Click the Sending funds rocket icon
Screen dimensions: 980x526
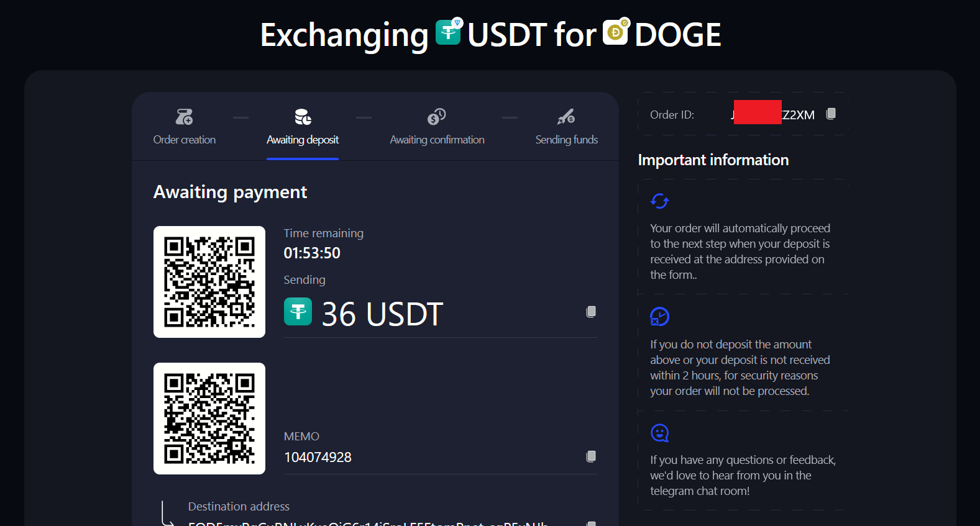[566, 117]
